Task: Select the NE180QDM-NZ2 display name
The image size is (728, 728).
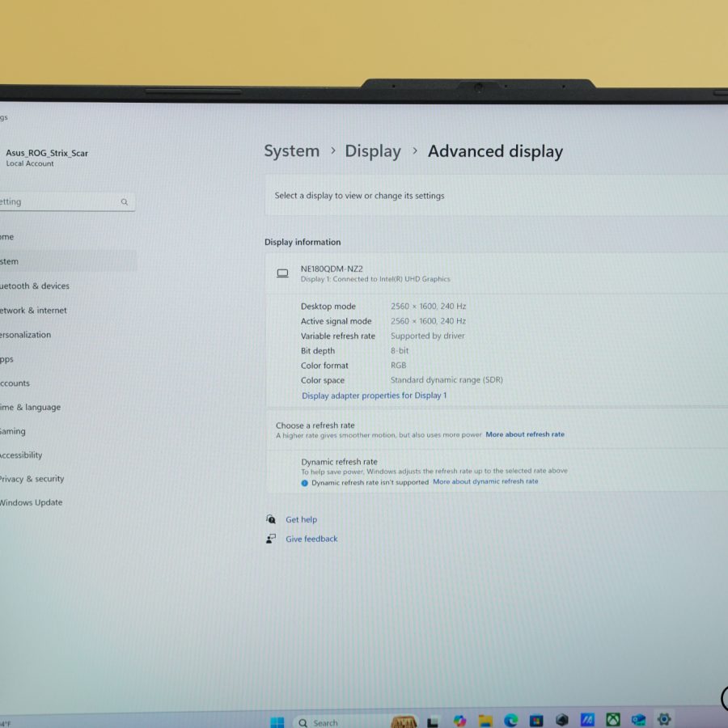Action: [x=332, y=269]
